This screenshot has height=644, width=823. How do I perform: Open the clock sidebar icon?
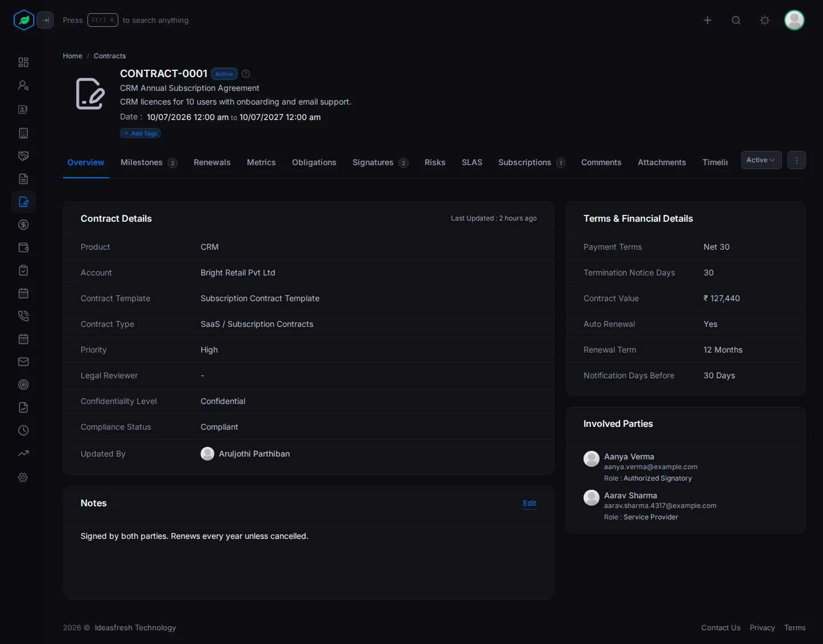(23, 430)
